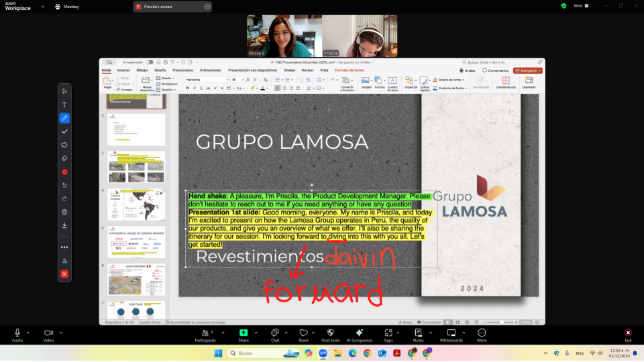Adjust the PowerPoint zoom slider in status bar
The width and height of the screenshot is (644, 362).
[502, 322]
